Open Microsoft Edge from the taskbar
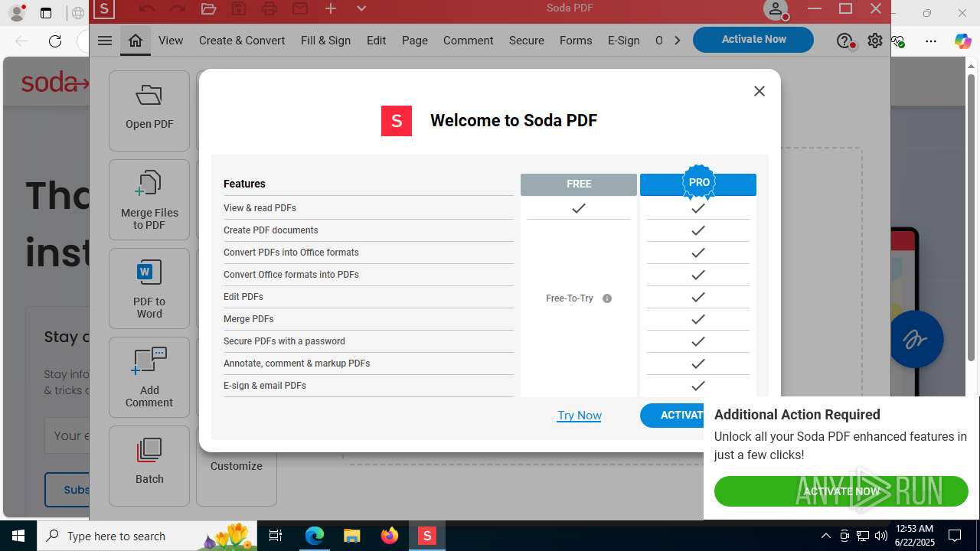Viewport: 980px width, 551px height. coord(315,536)
